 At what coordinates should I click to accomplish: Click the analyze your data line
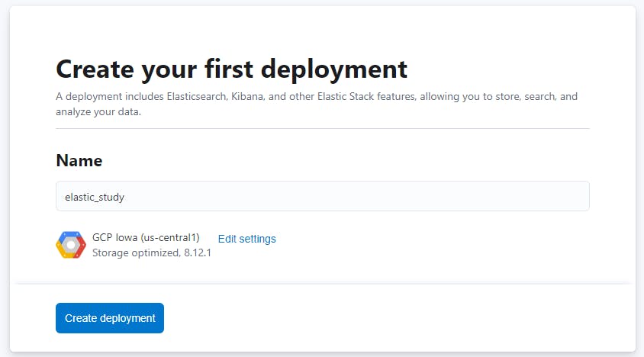(98, 111)
